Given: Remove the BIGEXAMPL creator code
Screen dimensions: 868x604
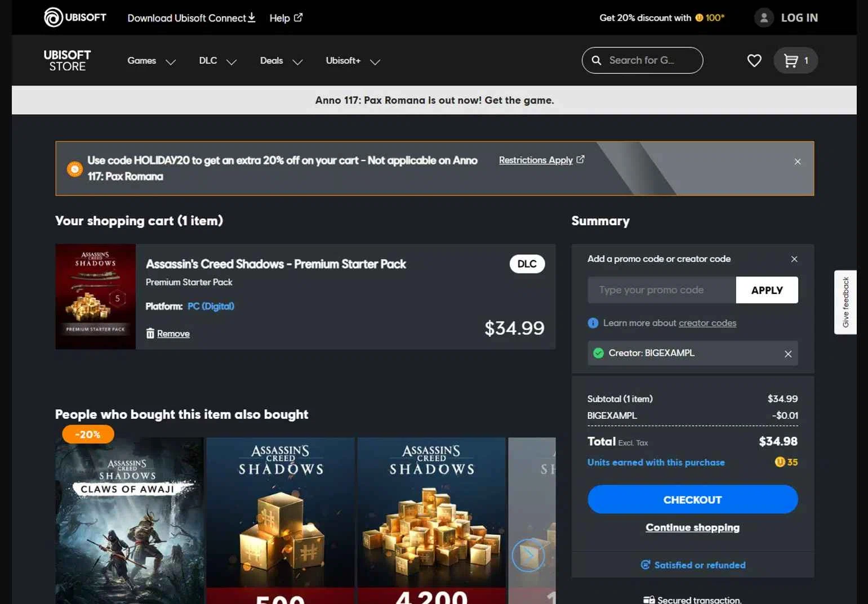Looking at the screenshot, I should click(788, 354).
